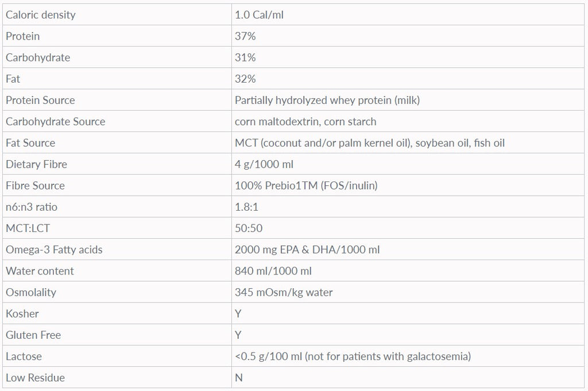Click the Carbohydrate 31% value
Screen dimensions: 588x391
click(245, 57)
